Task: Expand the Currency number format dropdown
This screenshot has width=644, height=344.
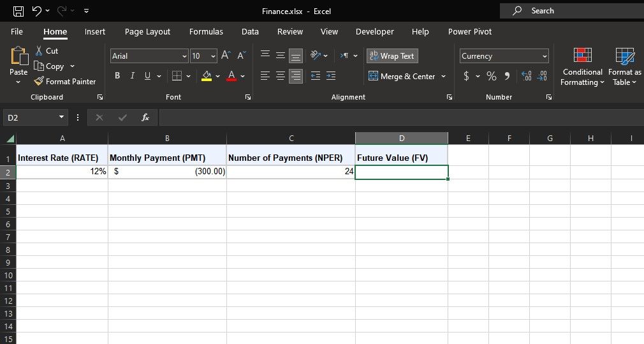Action: 545,56
